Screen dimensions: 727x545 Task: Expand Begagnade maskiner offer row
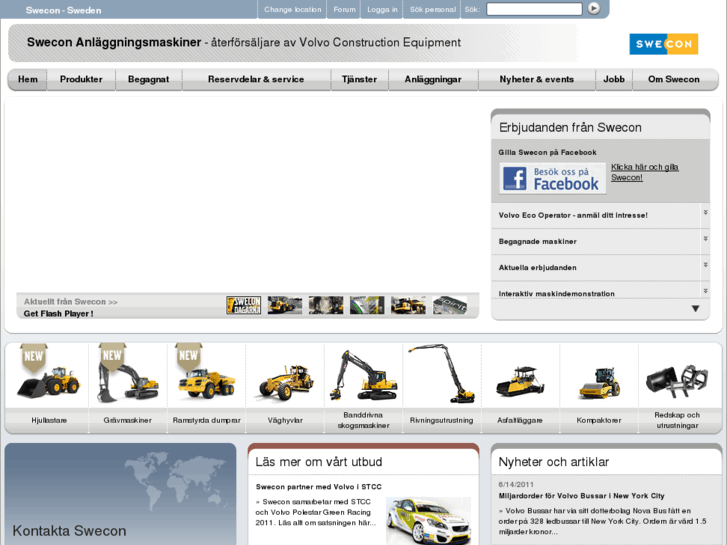[x=600, y=242]
